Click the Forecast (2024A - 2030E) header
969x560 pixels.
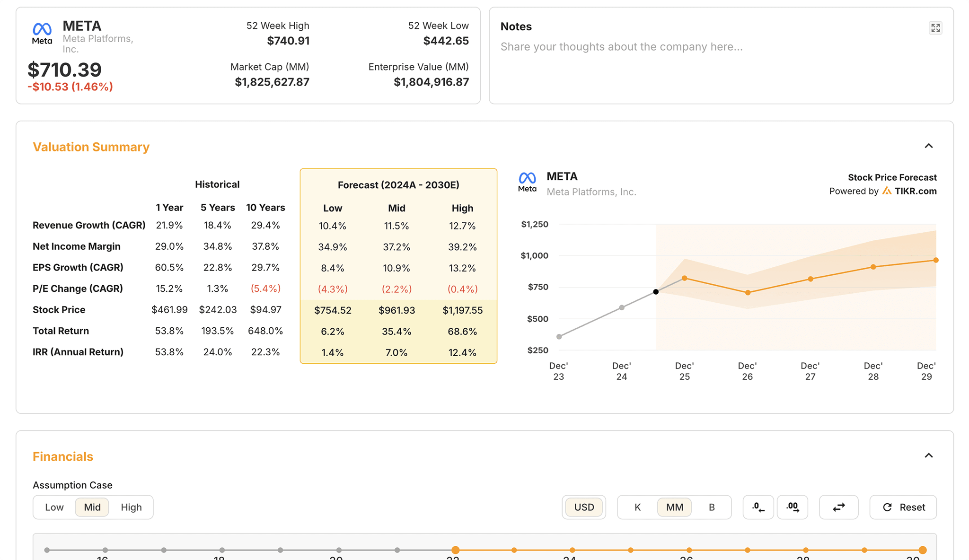point(398,185)
